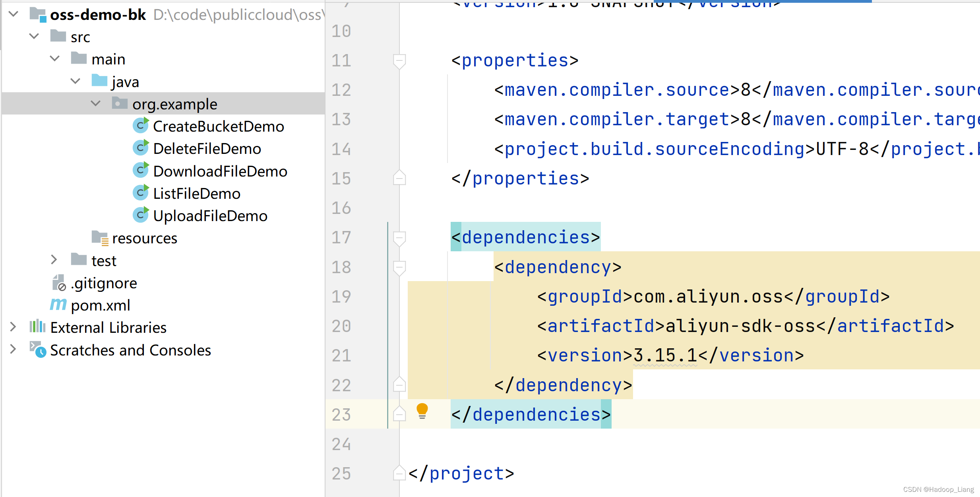The width and height of the screenshot is (980, 497).
Task: Open pom.xml from project tree
Action: click(x=101, y=305)
